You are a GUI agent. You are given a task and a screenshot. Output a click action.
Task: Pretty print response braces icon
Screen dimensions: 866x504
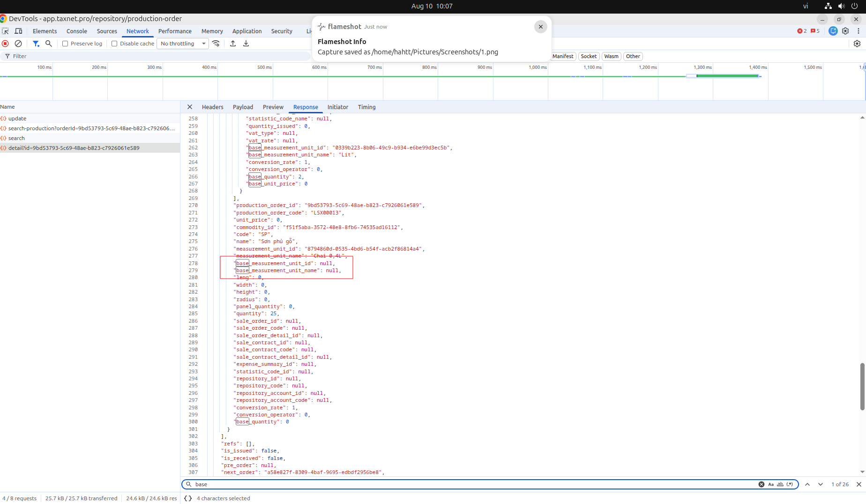pos(188,498)
